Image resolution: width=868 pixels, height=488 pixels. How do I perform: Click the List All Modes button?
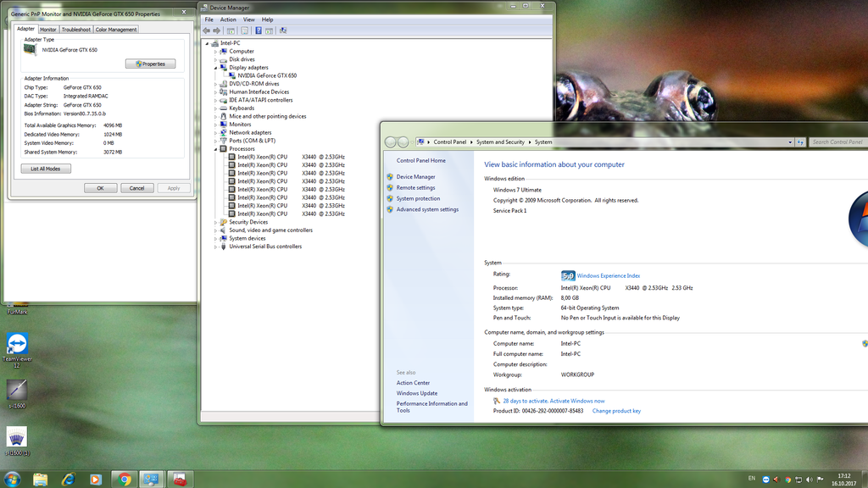pos(46,169)
